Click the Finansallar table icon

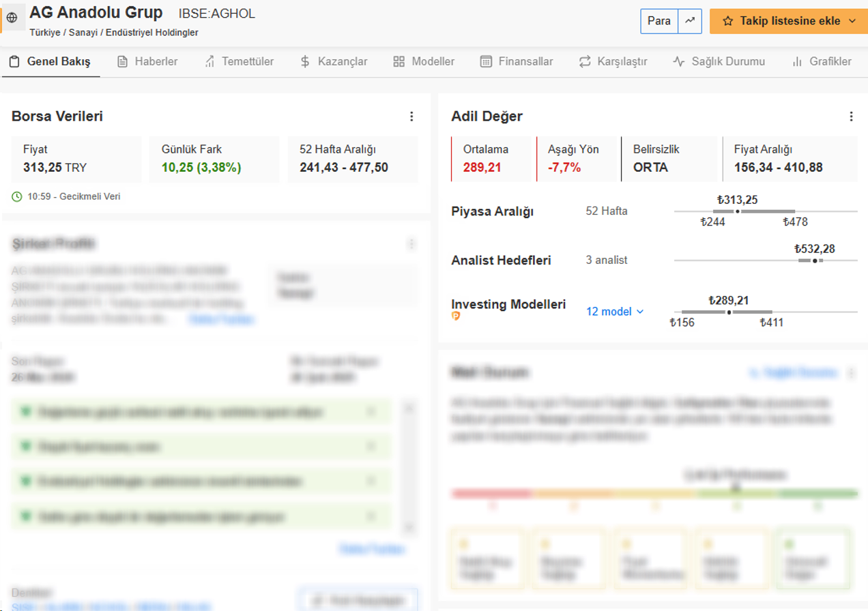[486, 61]
